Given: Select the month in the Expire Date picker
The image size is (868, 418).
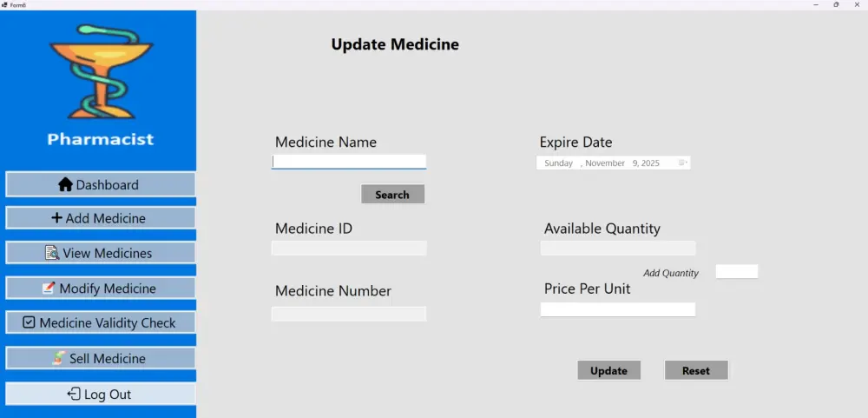Looking at the screenshot, I should point(605,163).
